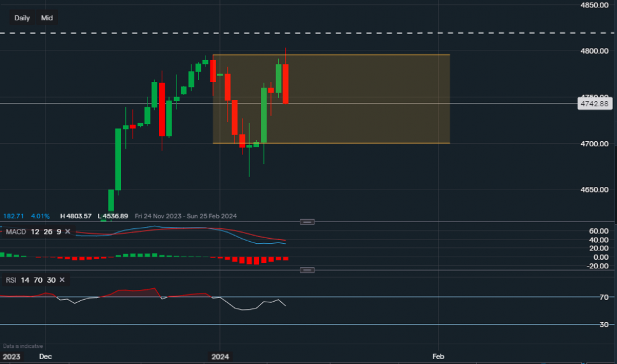Click the orange highlighted price range zone

pos(370,99)
